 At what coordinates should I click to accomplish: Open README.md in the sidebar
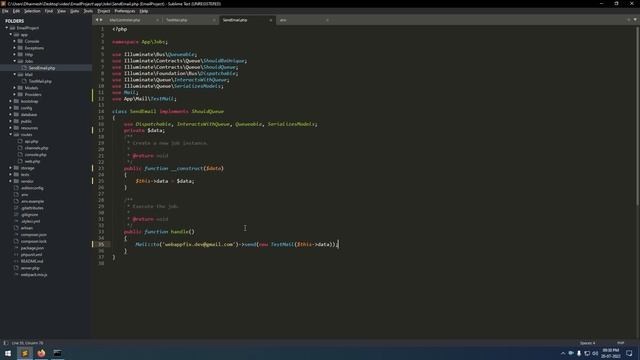(32, 261)
